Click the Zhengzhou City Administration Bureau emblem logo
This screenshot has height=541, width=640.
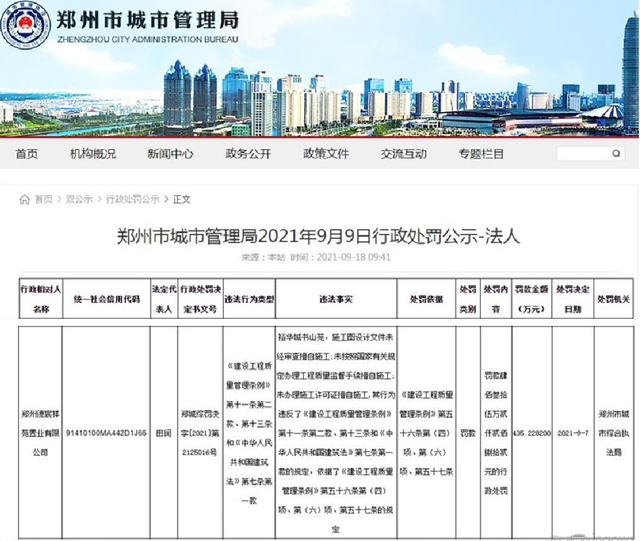click(x=26, y=27)
